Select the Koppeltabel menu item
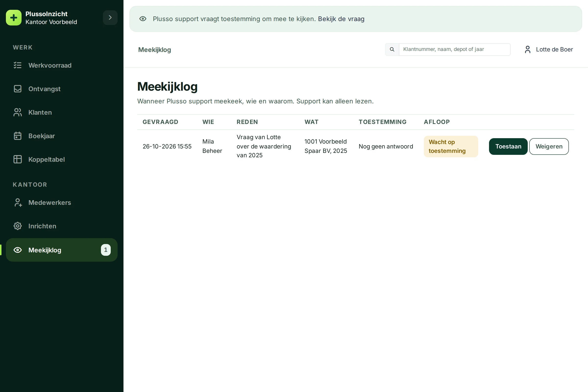Image resolution: width=588 pixels, height=392 pixels. [62, 159]
